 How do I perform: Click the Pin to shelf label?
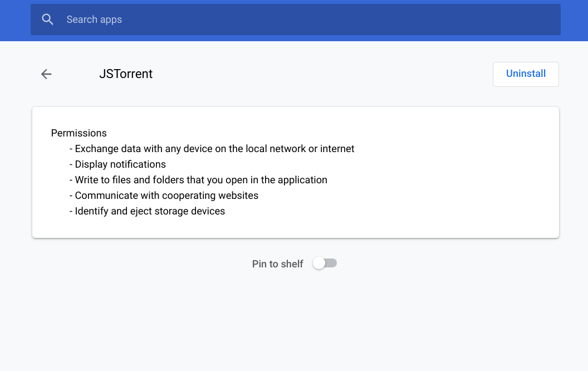pyautogui.click(x=277, y=264)
